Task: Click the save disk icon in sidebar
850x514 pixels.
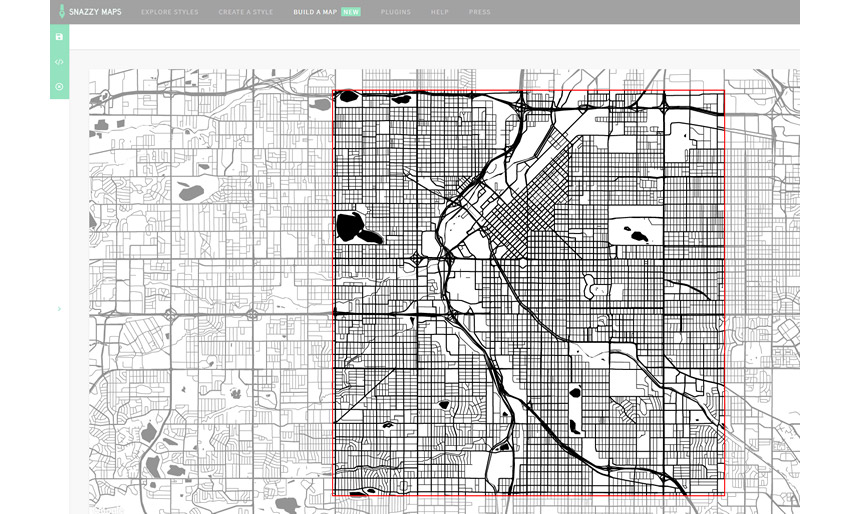Action: (59, 37)
